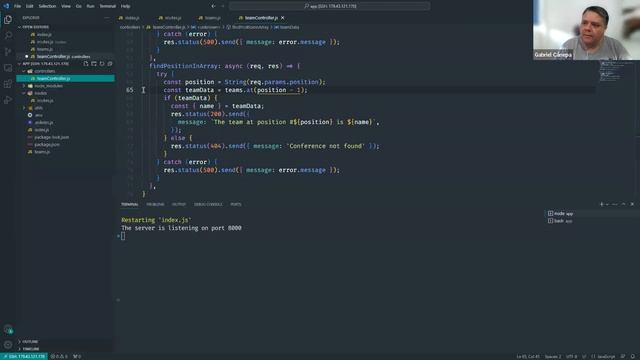Select the Terminal panel tab
This screenshot has width=640, height=360.
[x=130, y=204]
